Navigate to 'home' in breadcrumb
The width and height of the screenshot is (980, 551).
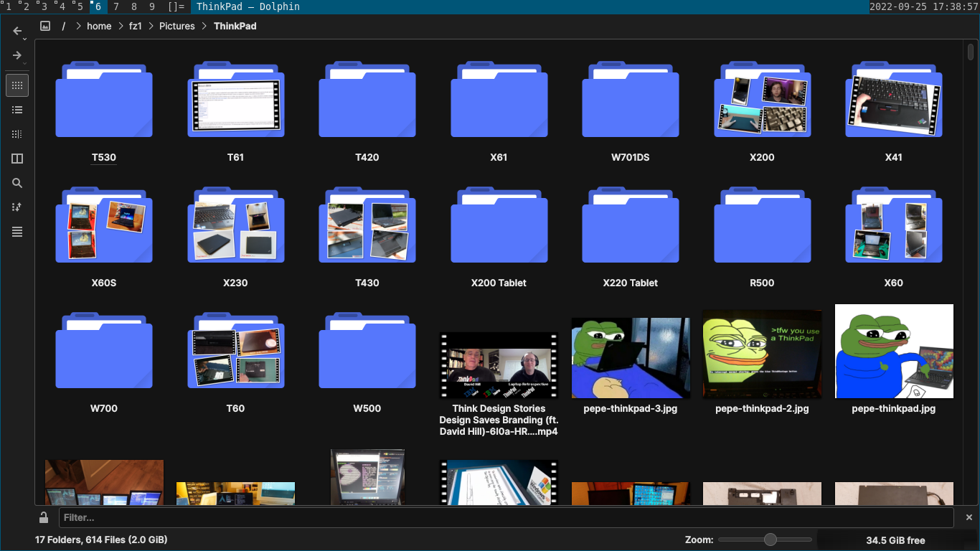99,26
